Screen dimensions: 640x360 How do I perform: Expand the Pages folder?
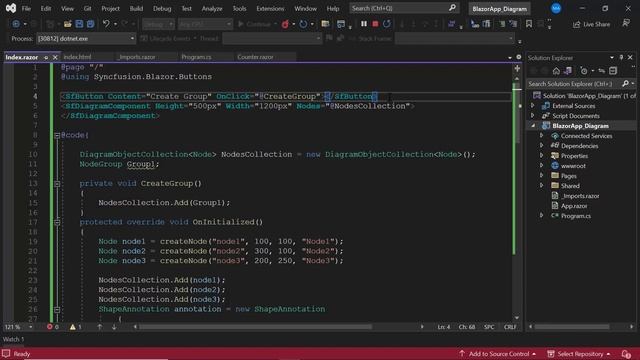pos(541,176)
